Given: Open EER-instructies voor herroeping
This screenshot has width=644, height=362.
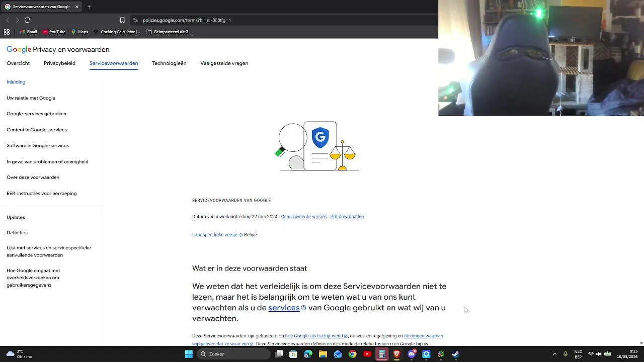Looking at the screenshot, I should pos(42,194).
